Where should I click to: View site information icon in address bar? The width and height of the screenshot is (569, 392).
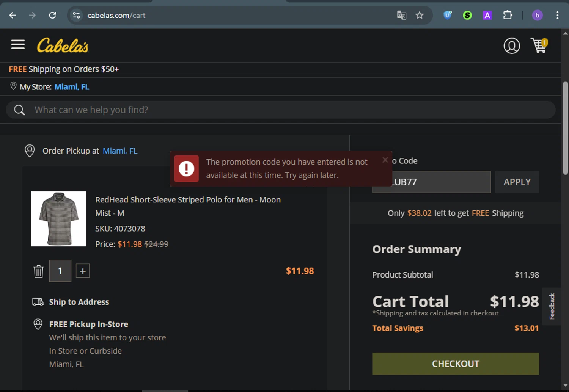click(76, 15)
